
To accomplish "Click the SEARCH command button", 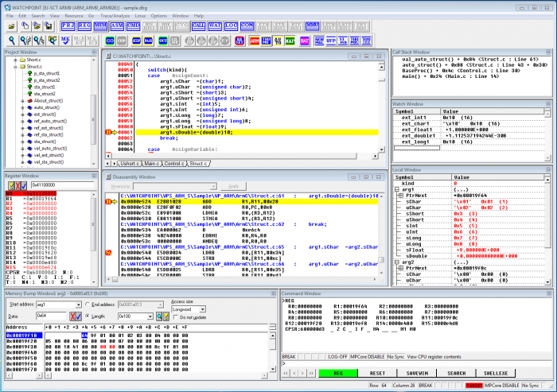I will point(457,373).
